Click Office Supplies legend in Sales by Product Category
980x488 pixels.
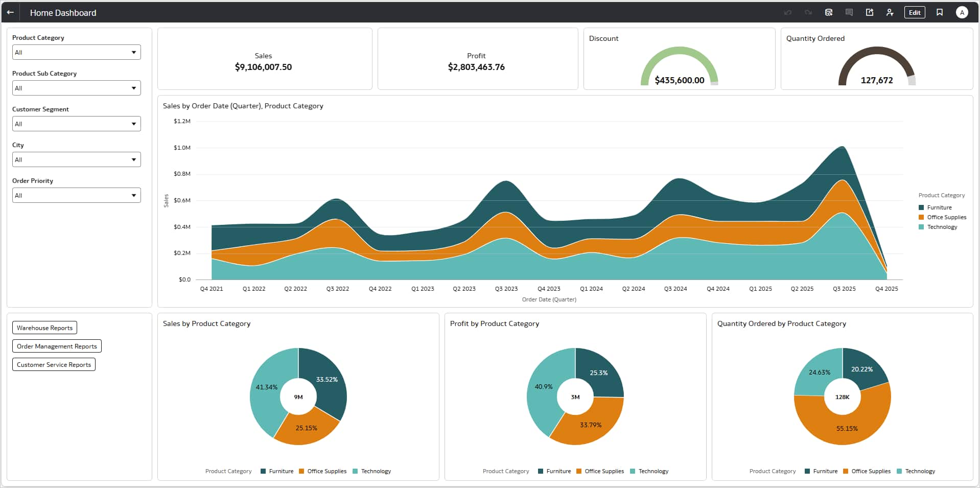pyautogui.click(x=322, y=471)
